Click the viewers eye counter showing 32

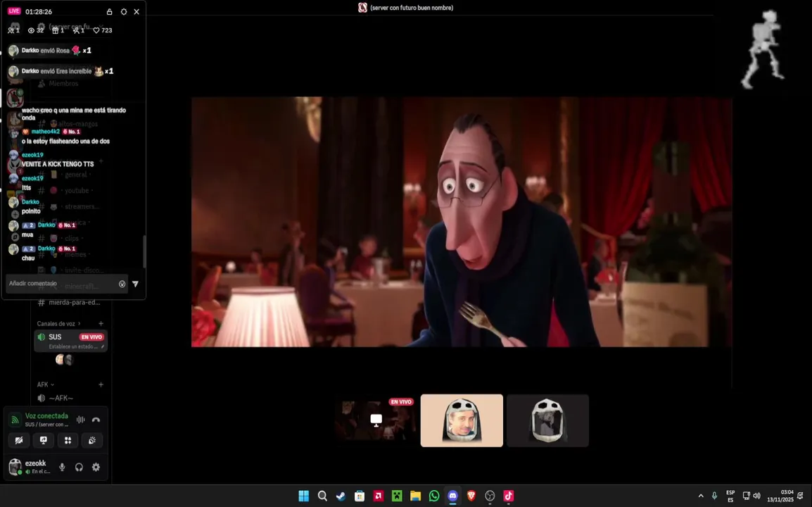pos(36,30)
